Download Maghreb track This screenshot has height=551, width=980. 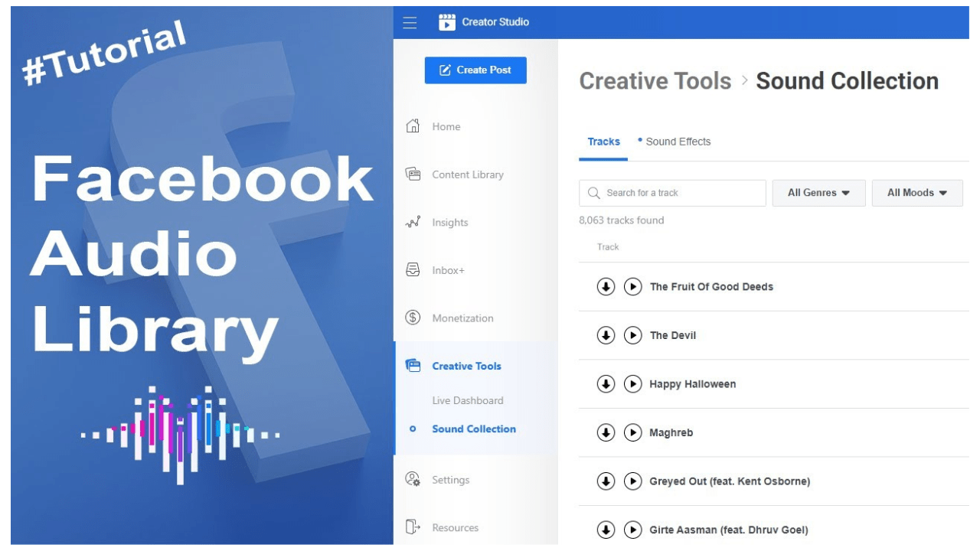606,432
